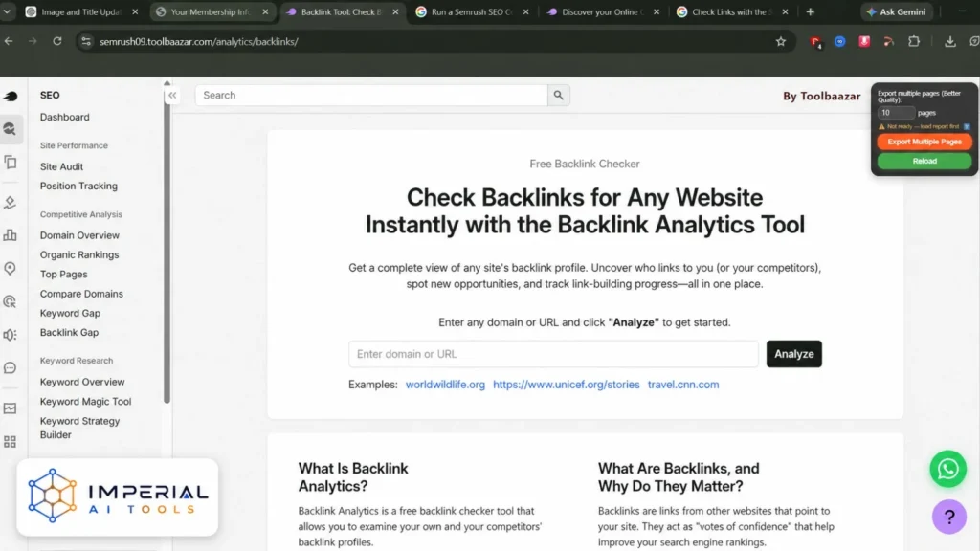Open the travel.cnn.com example link

click(683, 385)
